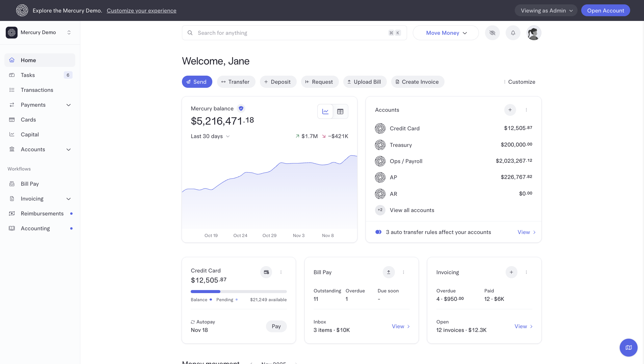The height and width of the screenshot is (364, 644).
Task: Click View all accounts
Action: coord(412,210)
